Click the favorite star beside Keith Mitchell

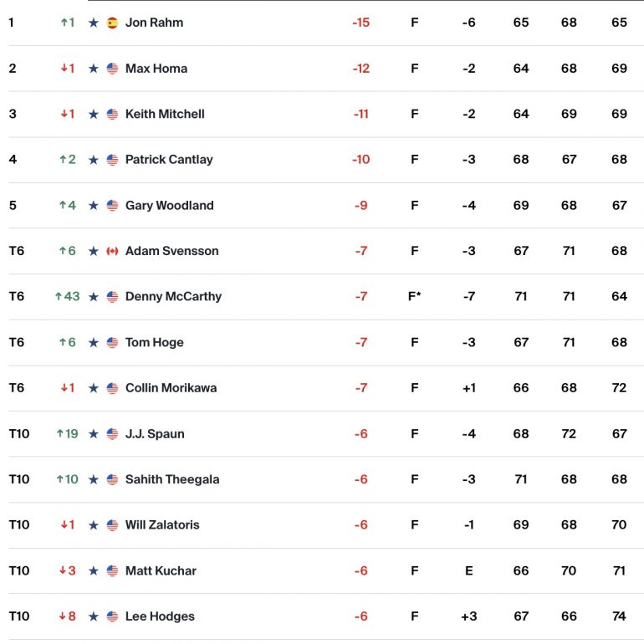(94, 114)
